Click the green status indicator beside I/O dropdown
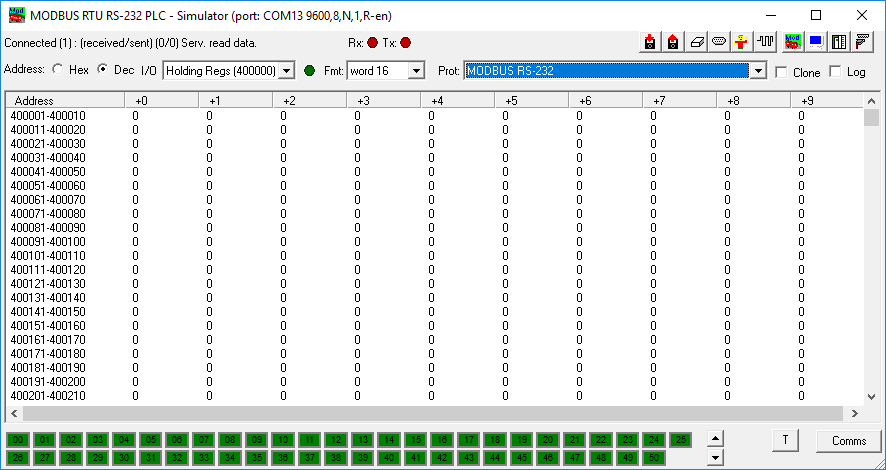The width and height of the screenshot is (886, 470). pyautogui.click(x=309, y=71)
